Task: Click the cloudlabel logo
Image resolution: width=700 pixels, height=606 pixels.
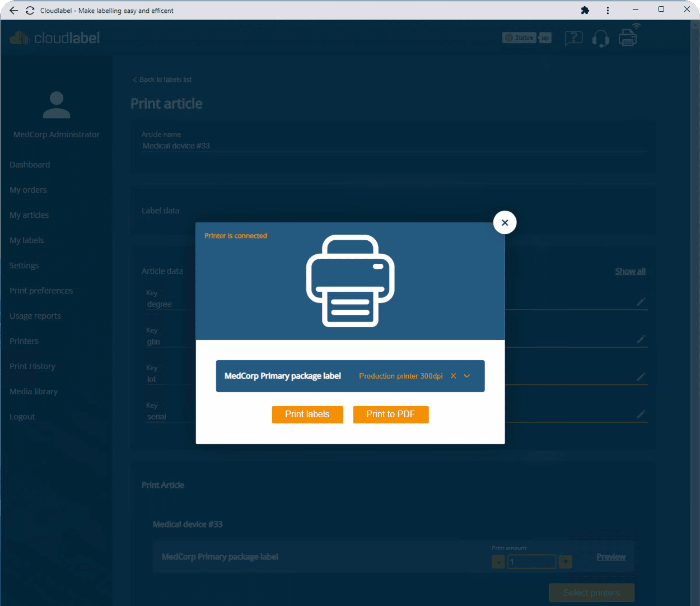Action: (54, 38)
